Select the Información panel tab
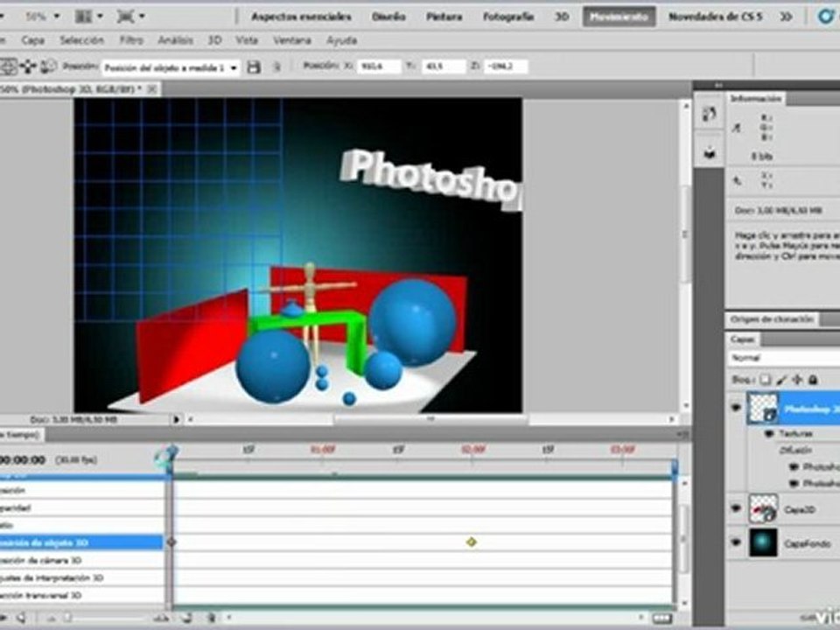The image size is (840, 630). [756, 99]
